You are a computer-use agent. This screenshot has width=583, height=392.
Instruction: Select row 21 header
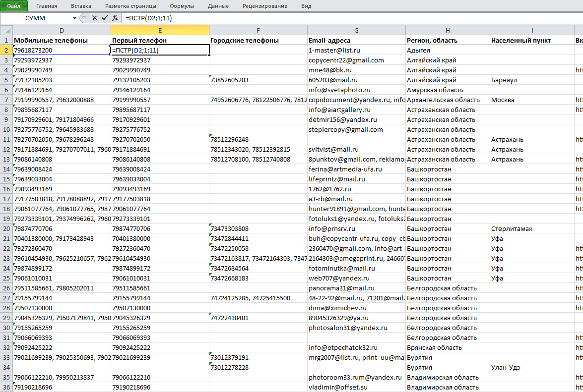(6, 239)
